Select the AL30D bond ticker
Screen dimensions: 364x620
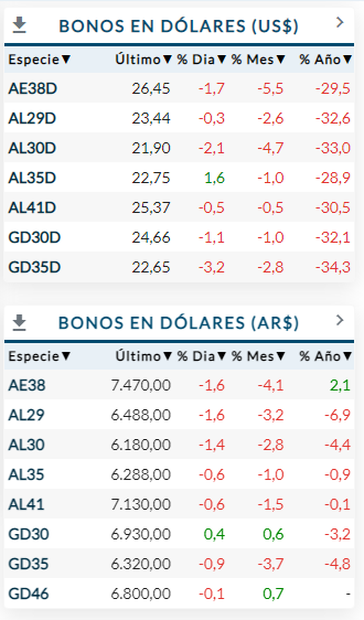32,148
